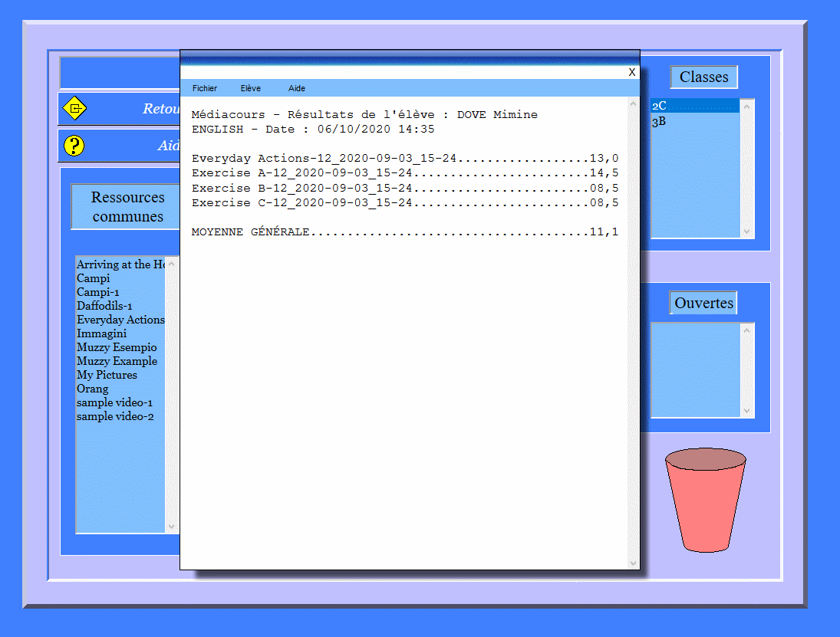Click the 'Exercise C-12' result line

click(x=405, y=203)
